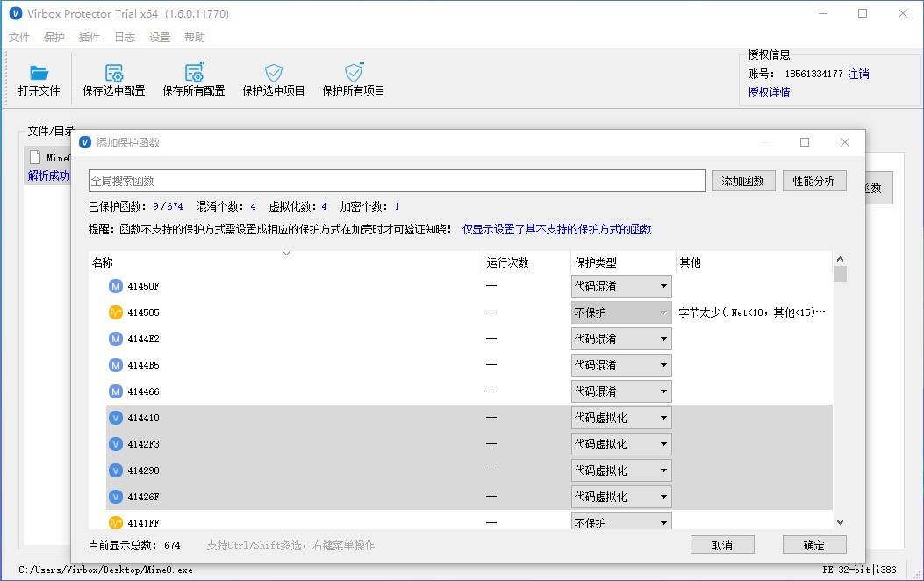The width and height of the screenshot is (924, 581).
Task: Select function name 41426F
Action: coord(143,497)
